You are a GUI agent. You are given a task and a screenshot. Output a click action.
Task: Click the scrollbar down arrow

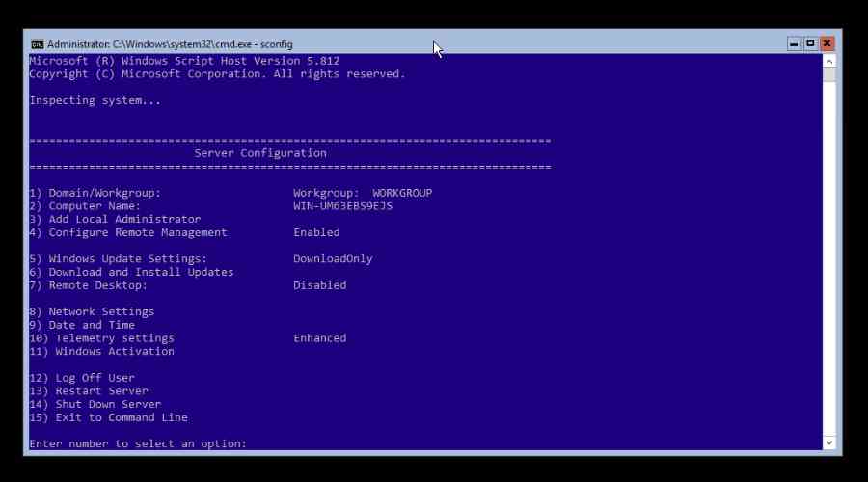(828, 442)
